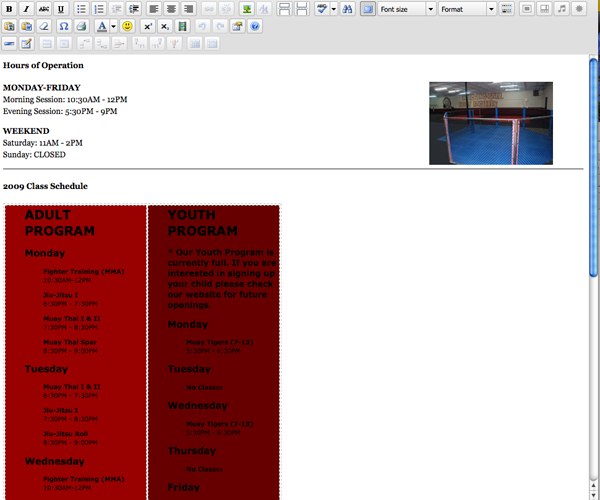Delete table column icon
Image resolution: width=600 pixels, height=500 pixels.
[x=174, y=44]
